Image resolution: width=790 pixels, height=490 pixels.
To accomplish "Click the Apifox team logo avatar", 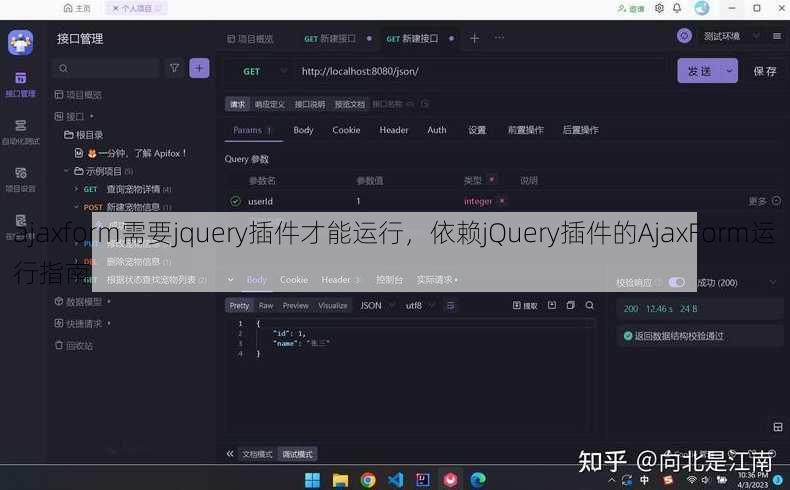I will click(x=20, y=42).
